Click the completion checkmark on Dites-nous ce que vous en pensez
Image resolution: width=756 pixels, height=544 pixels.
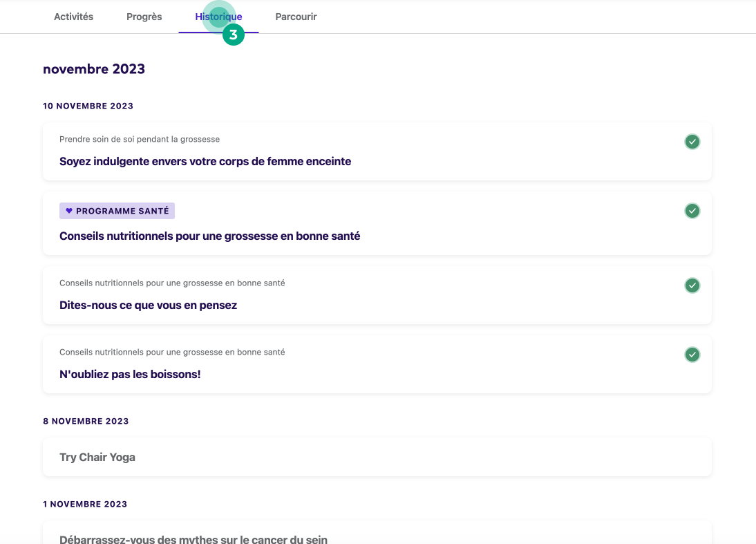coord(692,285)
